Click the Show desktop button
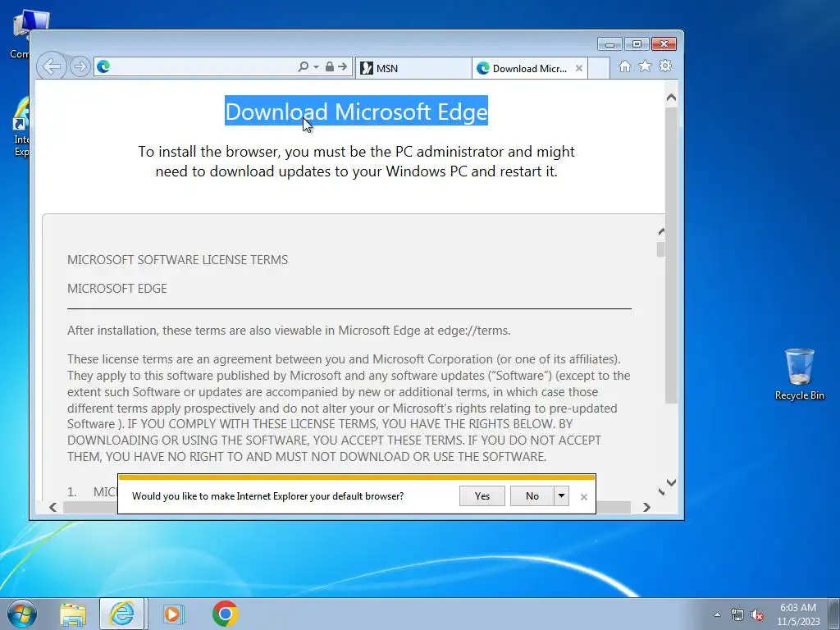840x630 pixels. (834, 614)
